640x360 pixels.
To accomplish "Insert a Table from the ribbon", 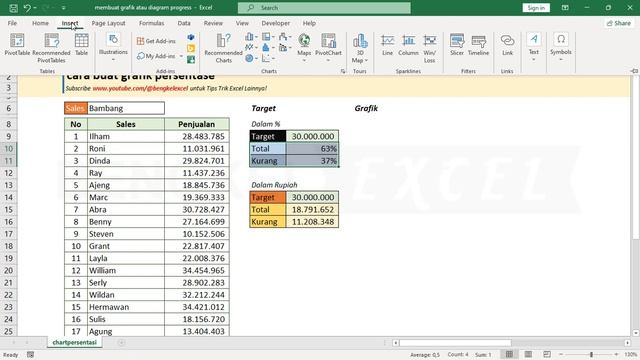I will coord(81,44).
